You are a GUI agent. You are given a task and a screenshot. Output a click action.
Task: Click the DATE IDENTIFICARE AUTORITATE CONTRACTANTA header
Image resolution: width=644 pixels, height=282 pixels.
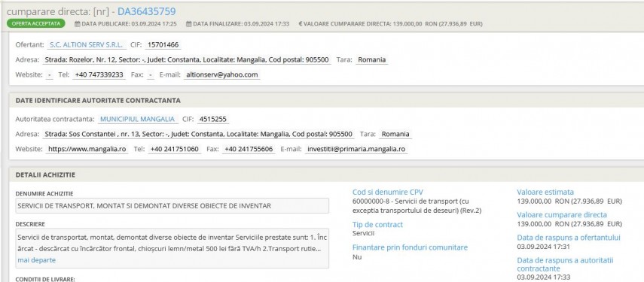tap(98, 101)
